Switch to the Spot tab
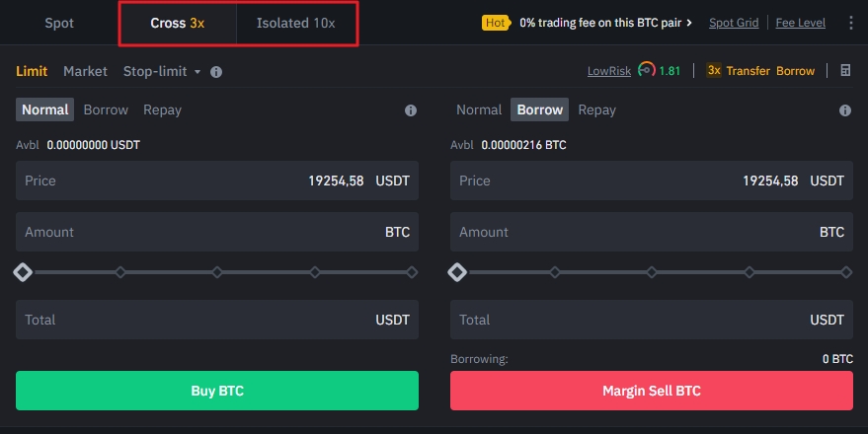Screen dimensions: 868x434 (x=59, y=23)
